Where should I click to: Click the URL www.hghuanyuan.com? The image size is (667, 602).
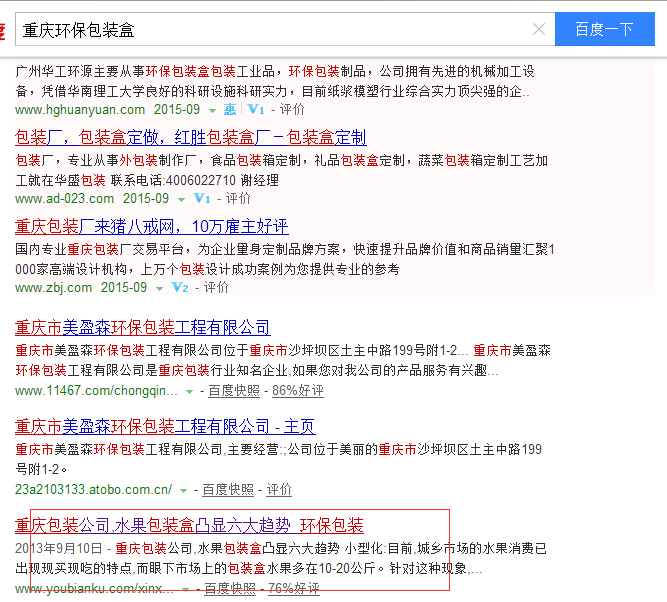[x=80, y=110]
